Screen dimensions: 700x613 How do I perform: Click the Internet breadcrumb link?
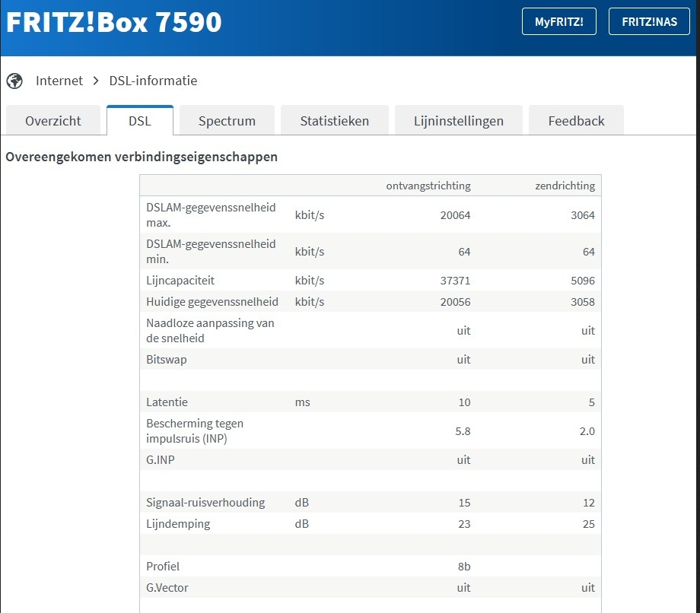click(59, 81)
